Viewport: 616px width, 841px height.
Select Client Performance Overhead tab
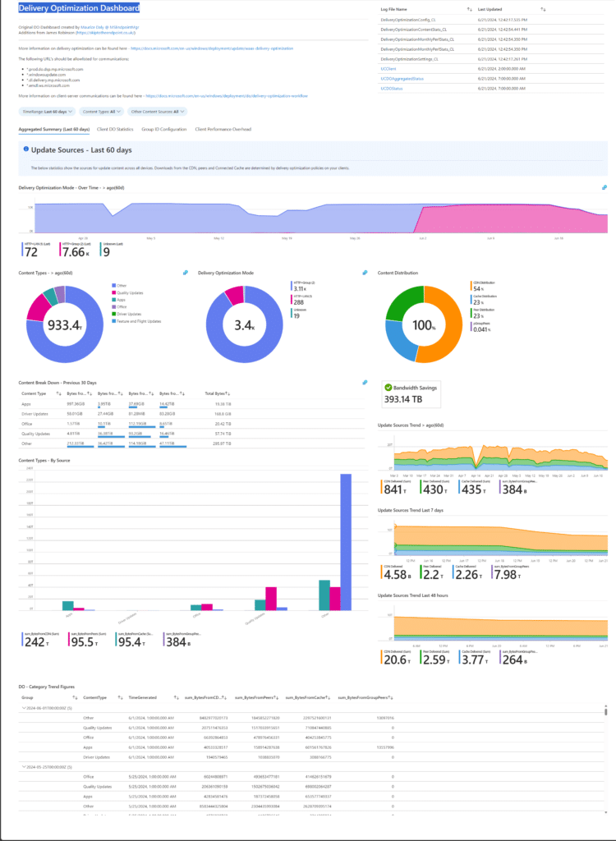pyautogui.click(x=223, y=129)
